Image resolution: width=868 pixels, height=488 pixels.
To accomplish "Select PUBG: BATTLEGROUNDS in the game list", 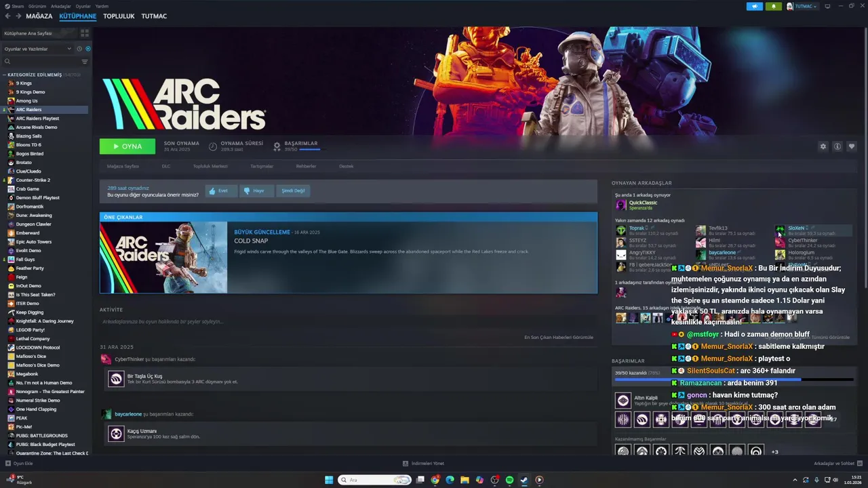I will click(41, 436).
